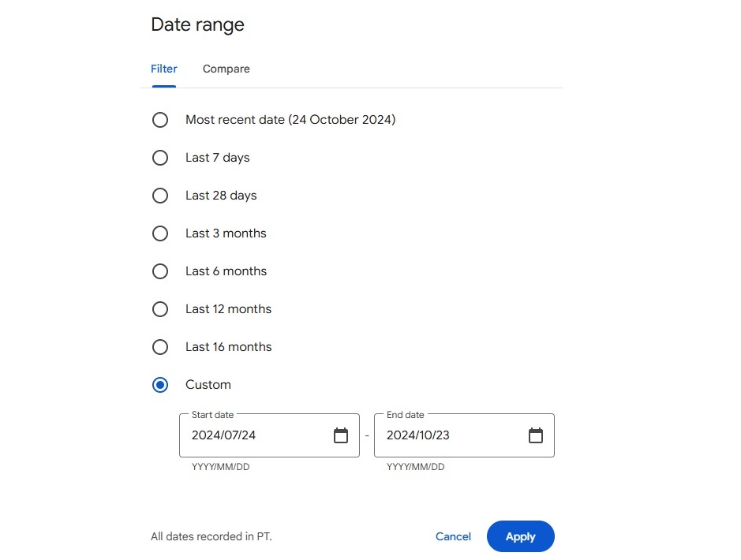Screen dimensions: 741x560
Task: Click the Apply button
Action: coord(520,536)
